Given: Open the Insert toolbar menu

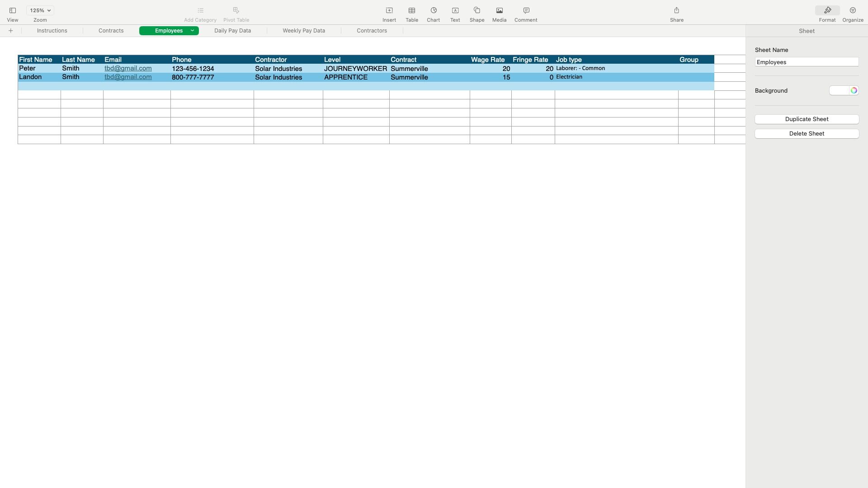Looking at the screenshot, I should tap(389, 10).
